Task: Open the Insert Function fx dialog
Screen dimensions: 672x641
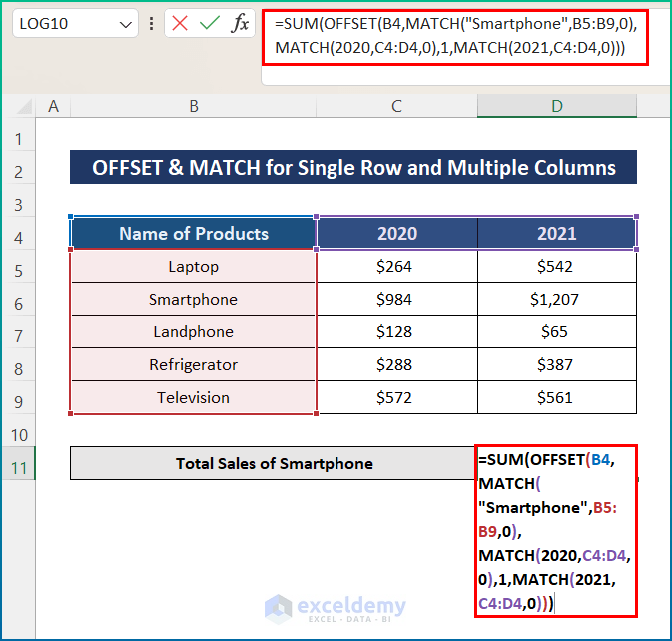Action: tap(240, 24)
